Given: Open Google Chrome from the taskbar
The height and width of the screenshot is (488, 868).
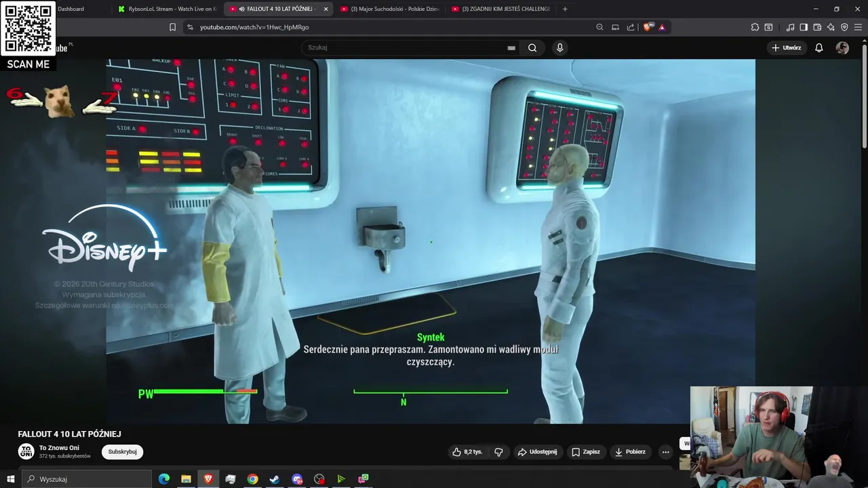Looking at the screenshot, I should (252, 479).
